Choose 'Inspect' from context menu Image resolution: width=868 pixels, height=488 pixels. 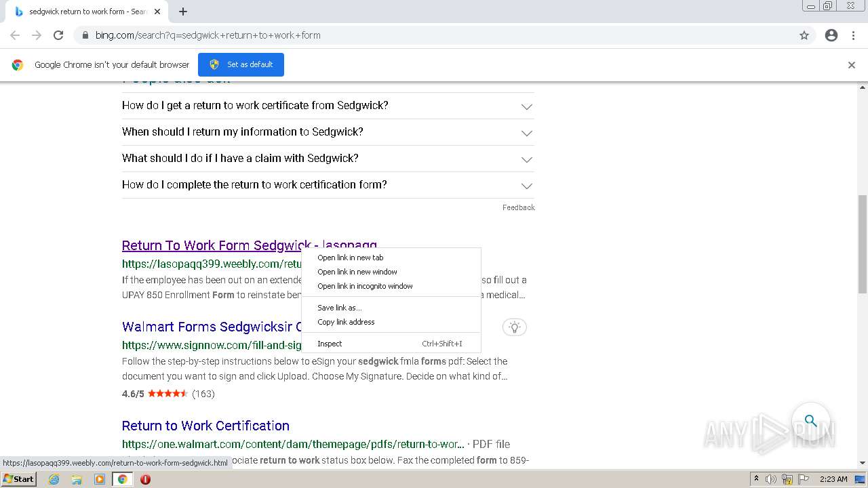391,344
